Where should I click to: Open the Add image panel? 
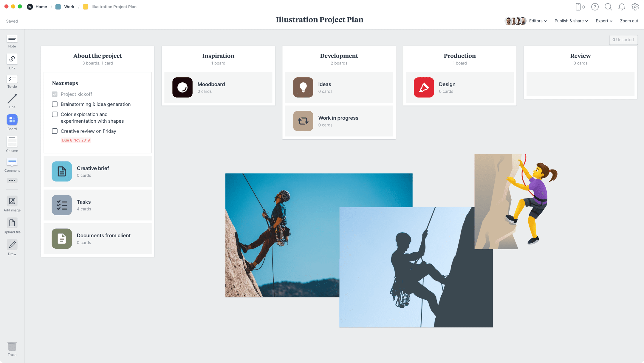(x=12, y=202)
